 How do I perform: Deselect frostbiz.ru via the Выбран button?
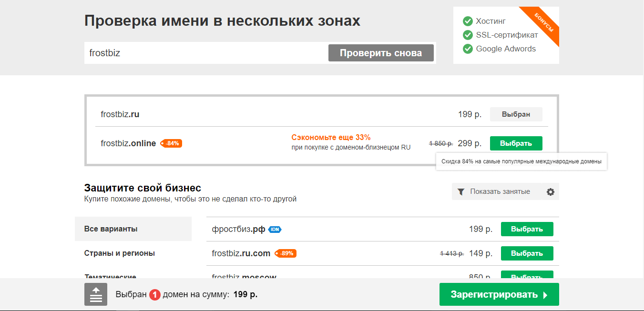pos(516,115)
